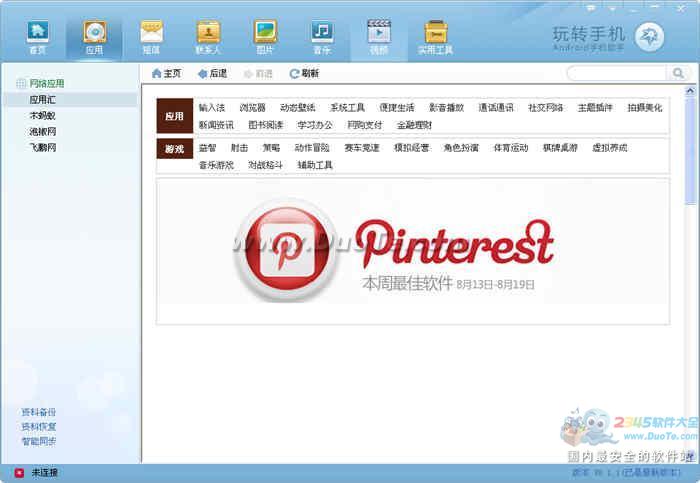Open the 输入法 app category link
Viewport: 700px width, 483px height.
(x=212, y=107)
